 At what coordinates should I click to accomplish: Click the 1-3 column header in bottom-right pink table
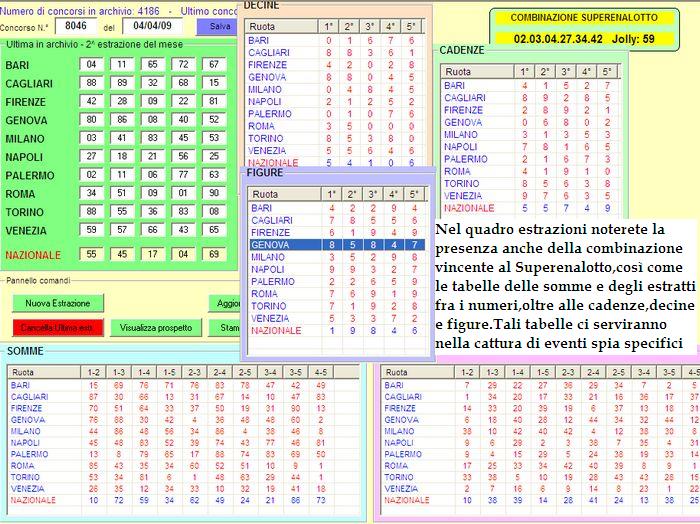coord(492,372)
